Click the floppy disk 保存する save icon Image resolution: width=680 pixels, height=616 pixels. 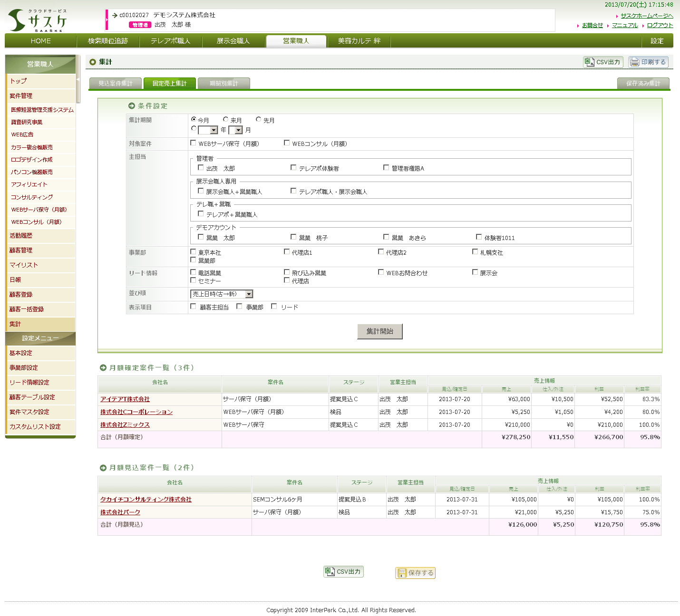402,573
